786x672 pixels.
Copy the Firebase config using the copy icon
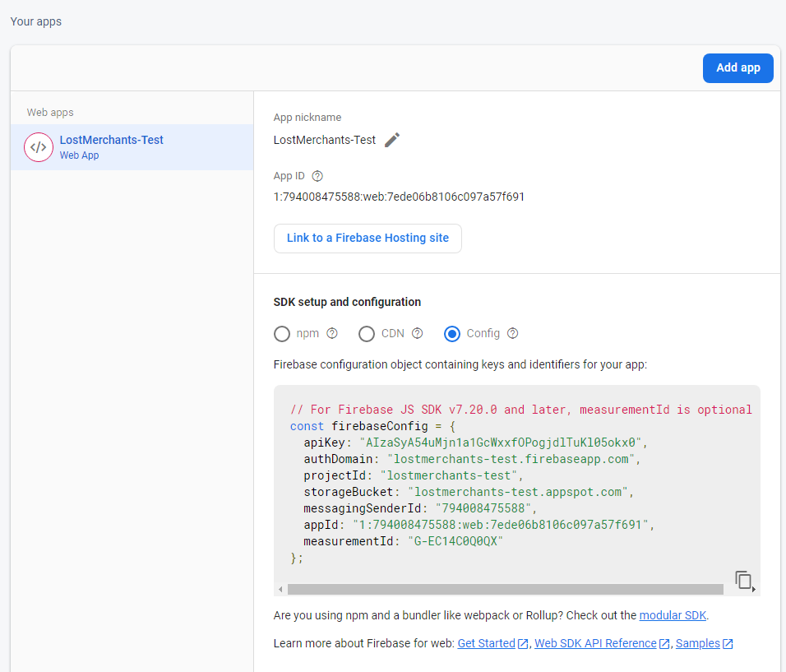(742, 579)
